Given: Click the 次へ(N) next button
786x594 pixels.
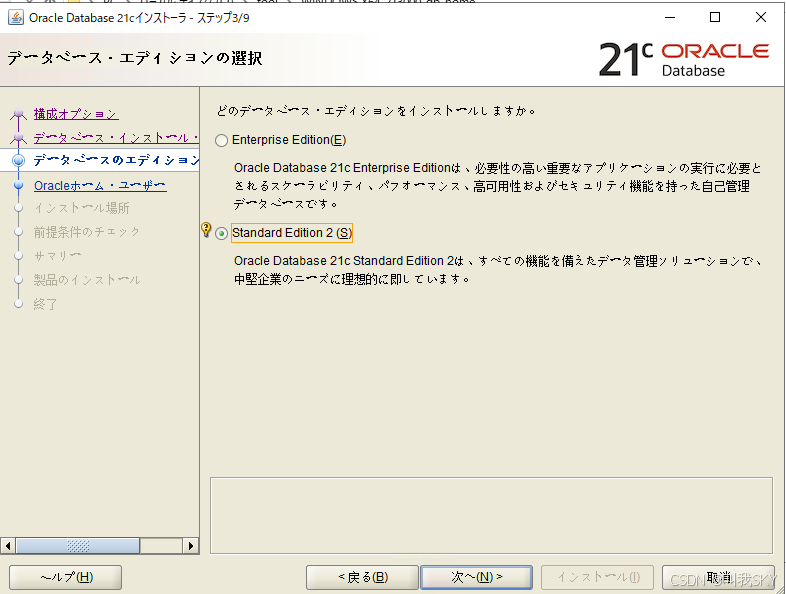Looking at the screenshot, I should click(476, 577).
